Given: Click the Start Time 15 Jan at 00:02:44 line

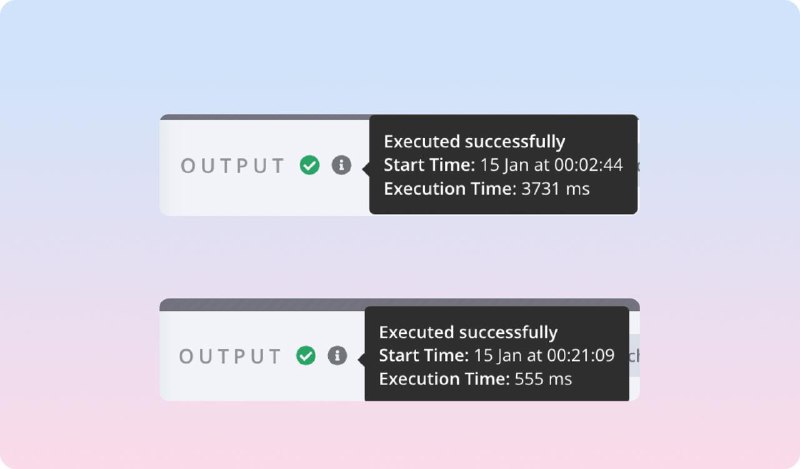Looking at the screenshot, I should pyautogui.click(x=503, y=165).
